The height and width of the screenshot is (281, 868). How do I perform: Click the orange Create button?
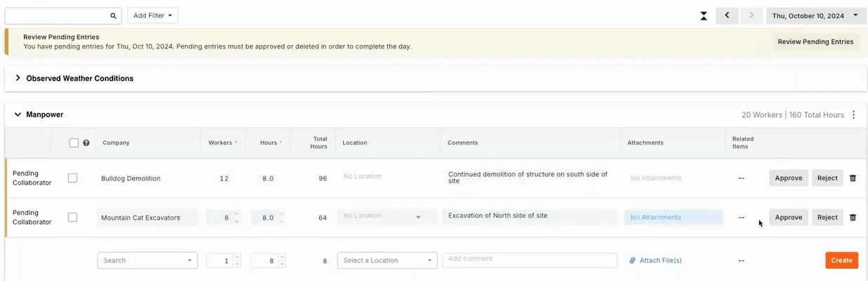[x=841, y=260]
